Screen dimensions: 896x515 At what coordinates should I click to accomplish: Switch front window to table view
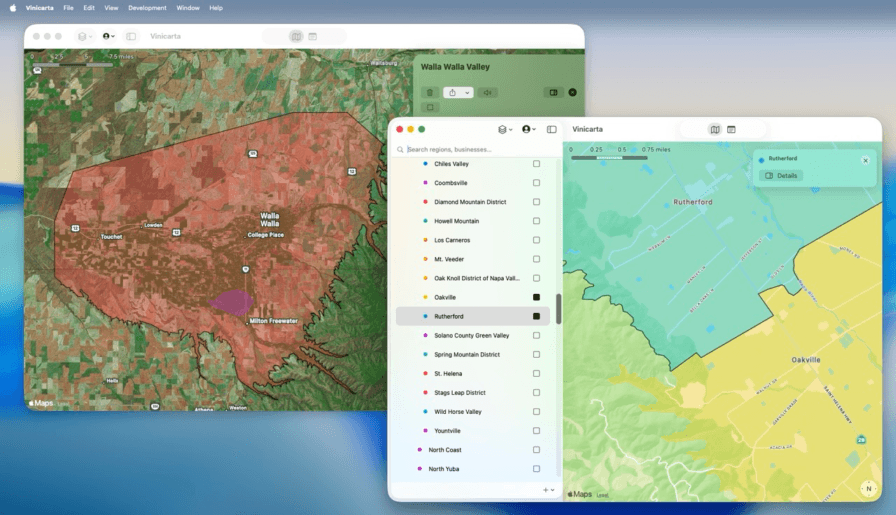[x=731, y=130]
